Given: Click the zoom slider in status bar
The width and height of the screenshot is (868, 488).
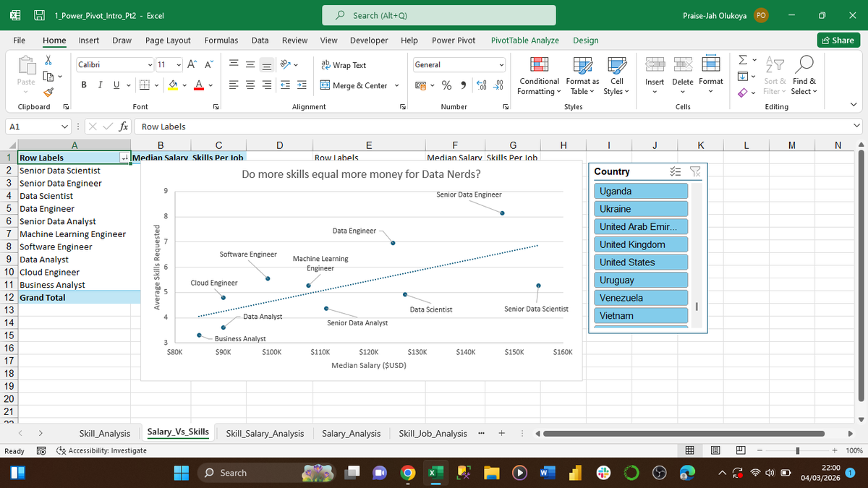Looking at the screenshot, I should [x=796, y=451].
